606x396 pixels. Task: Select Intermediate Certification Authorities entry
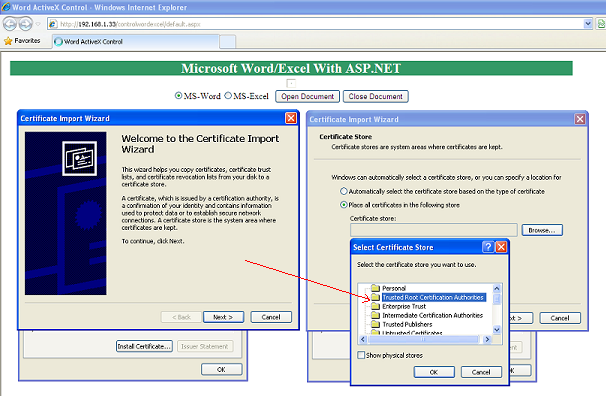[432, 315]
